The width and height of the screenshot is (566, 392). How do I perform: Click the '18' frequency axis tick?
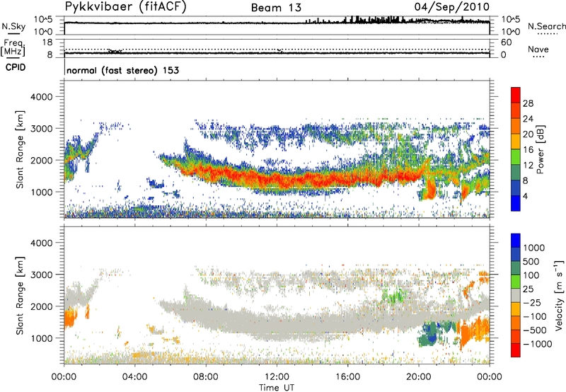[47, 42]
